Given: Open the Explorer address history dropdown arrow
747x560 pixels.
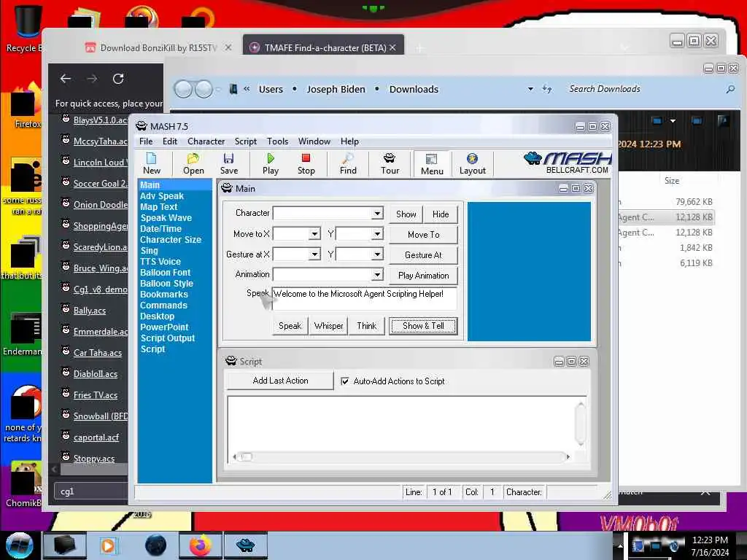Looking at the screenshot, I should tap(530, 89).
